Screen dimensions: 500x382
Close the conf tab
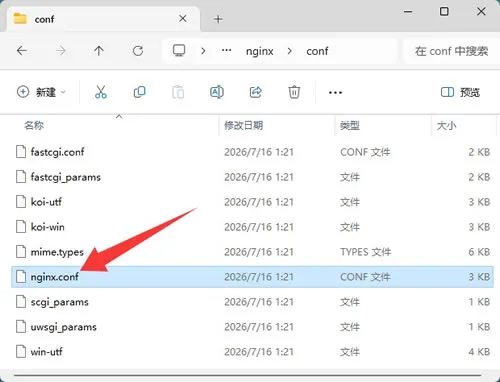pos(183,19)
